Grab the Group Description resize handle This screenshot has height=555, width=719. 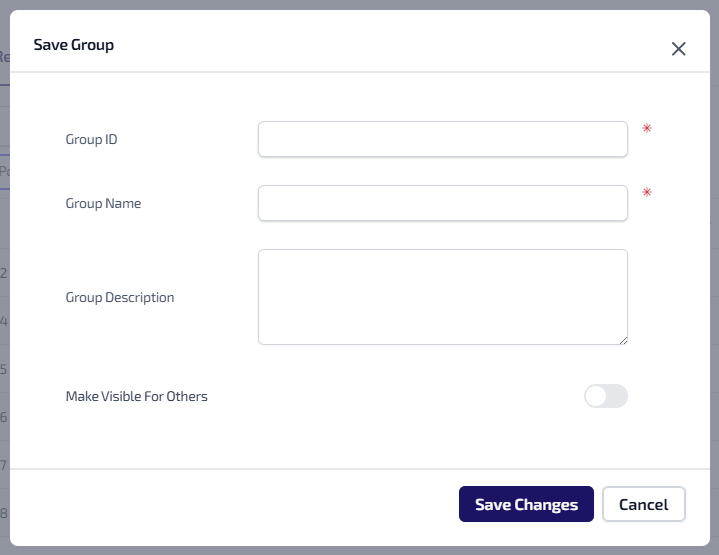[x=622, y=340]
